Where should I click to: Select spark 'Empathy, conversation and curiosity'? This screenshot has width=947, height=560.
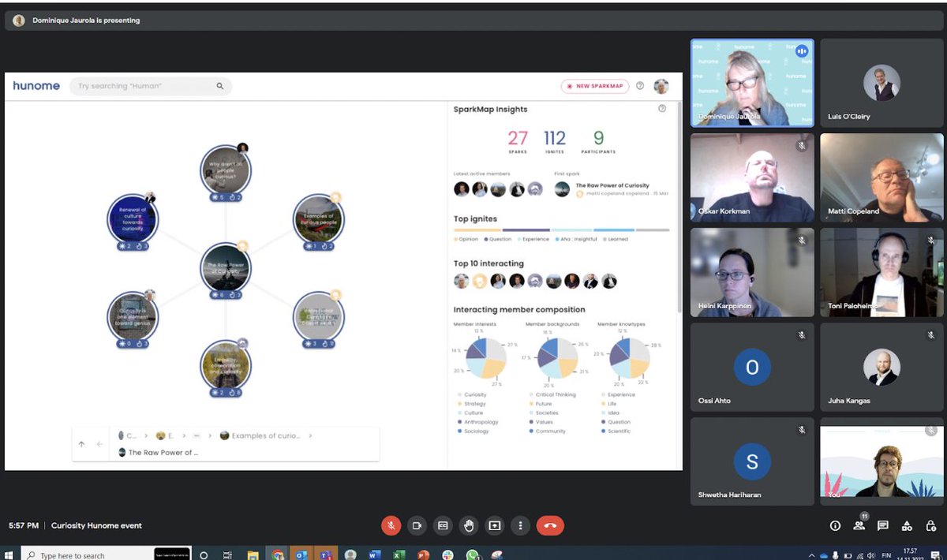pos(226,366)
